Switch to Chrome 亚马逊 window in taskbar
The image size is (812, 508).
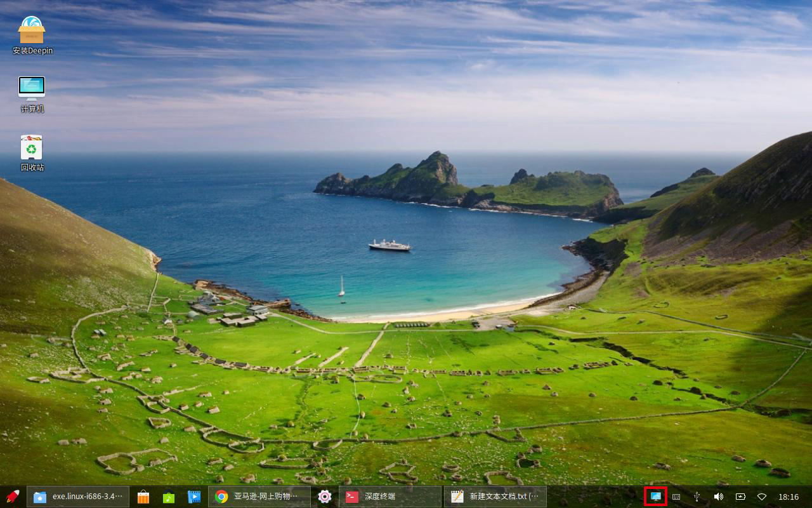[x=259, y=497]
